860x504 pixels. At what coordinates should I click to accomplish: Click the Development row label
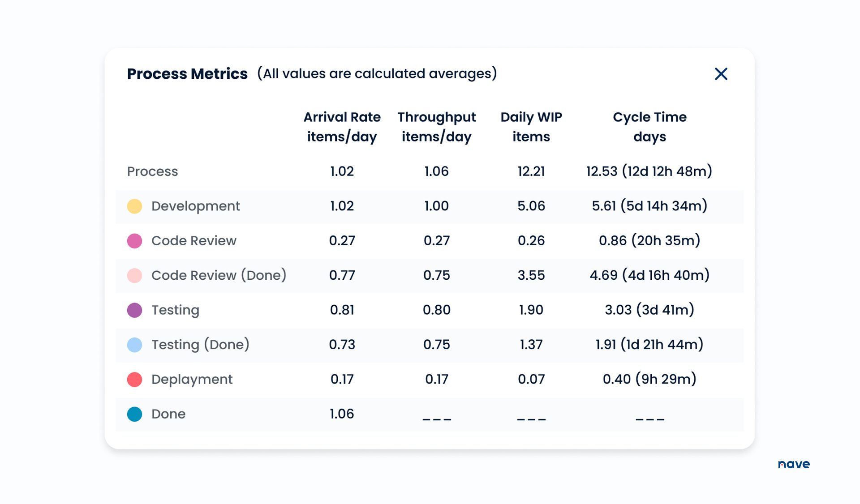pos(195,206)
